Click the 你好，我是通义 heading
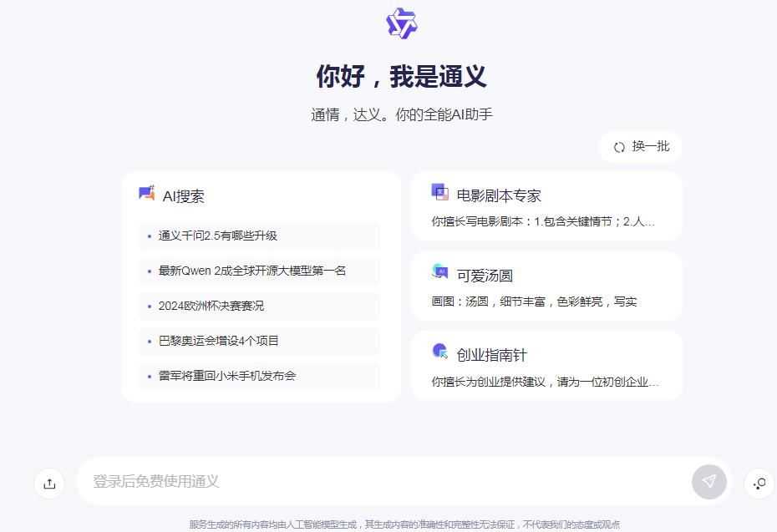The width and height of the screenshot is (777, 532). click(x=401, y=75)
